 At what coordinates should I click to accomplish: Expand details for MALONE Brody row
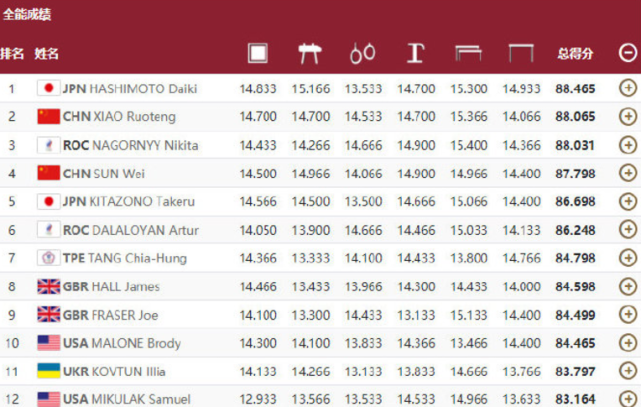(627, 343)
